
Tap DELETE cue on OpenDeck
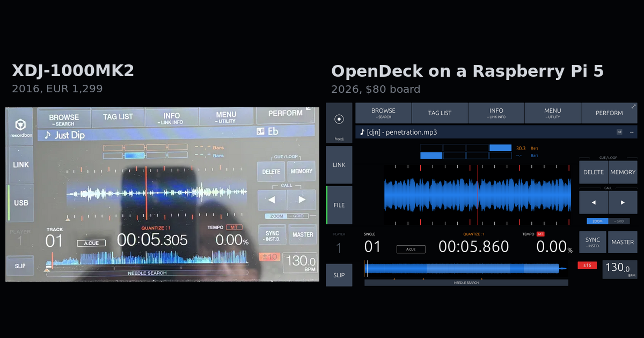tap(594, 172)
